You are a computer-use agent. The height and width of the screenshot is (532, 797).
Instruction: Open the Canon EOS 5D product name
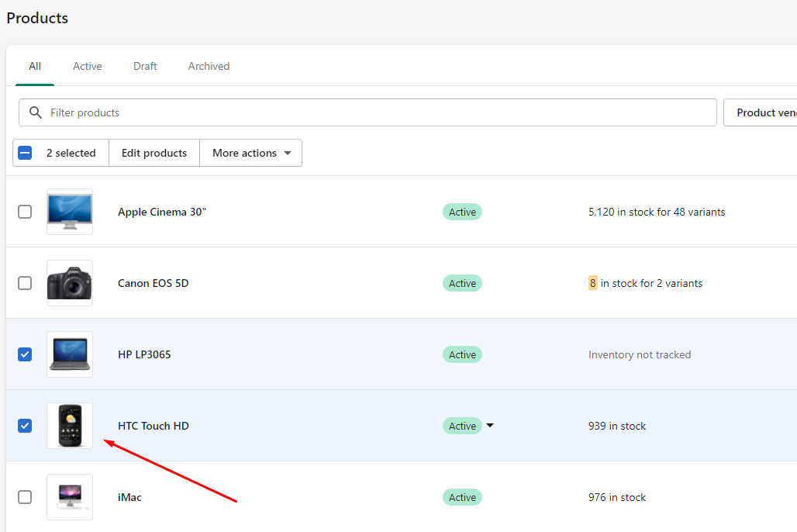coord(153,283)
